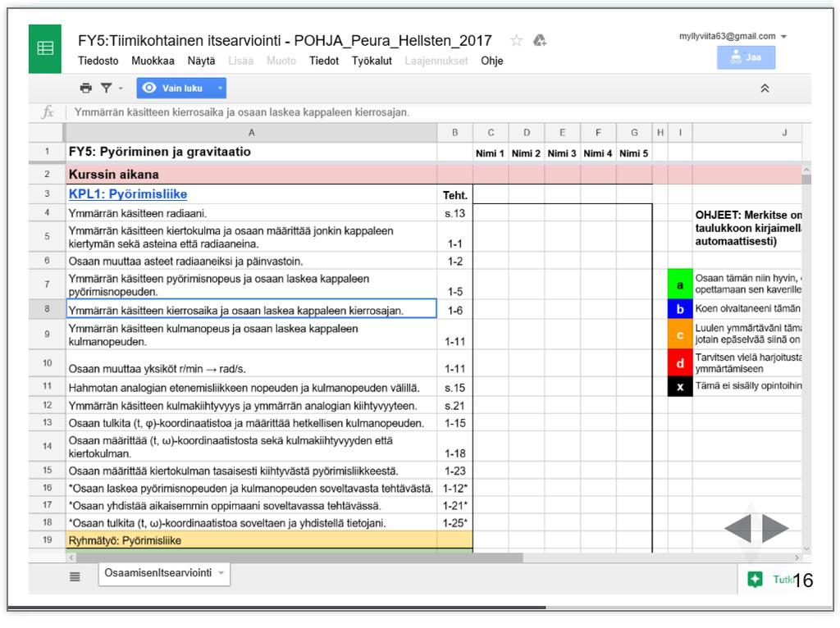Select the 'Nimi 3' header cell
Viewport: 840px width, 628px height.
click(563, 152)
